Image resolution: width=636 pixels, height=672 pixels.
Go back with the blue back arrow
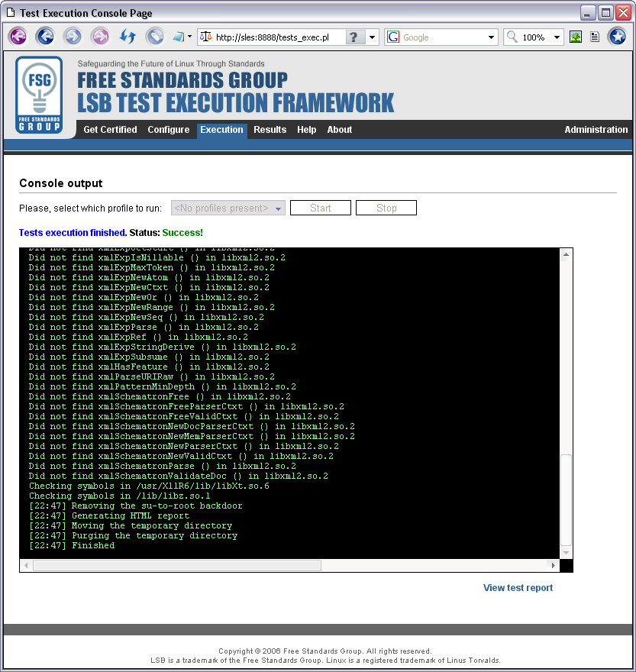46,37
